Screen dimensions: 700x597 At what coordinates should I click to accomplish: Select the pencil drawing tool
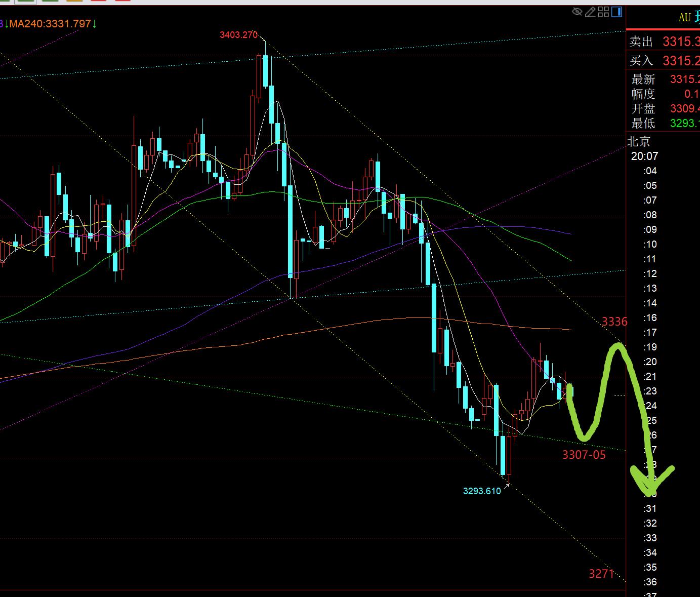tap(590, 12)
